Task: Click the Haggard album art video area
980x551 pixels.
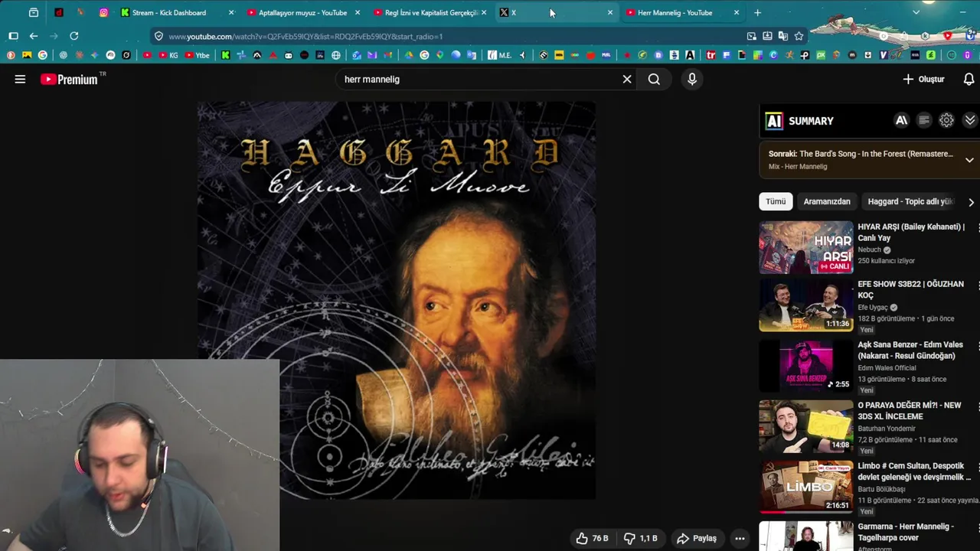Action: point(397,300)
